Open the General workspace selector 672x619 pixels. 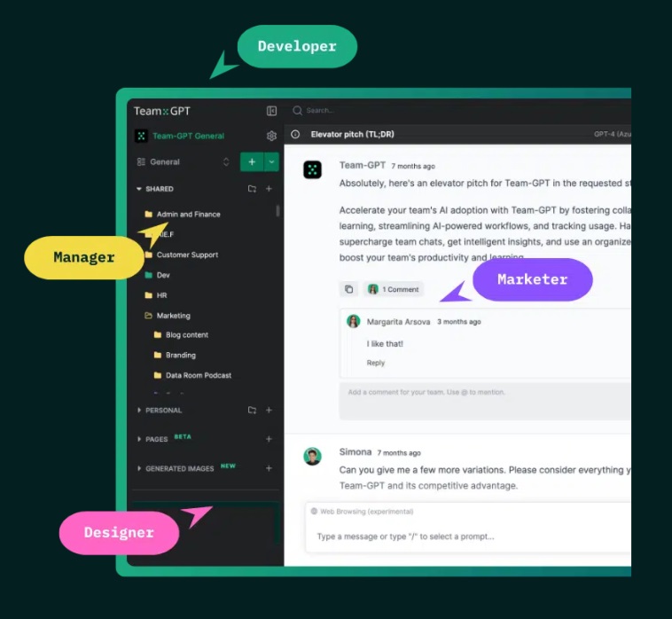[184, 162]
